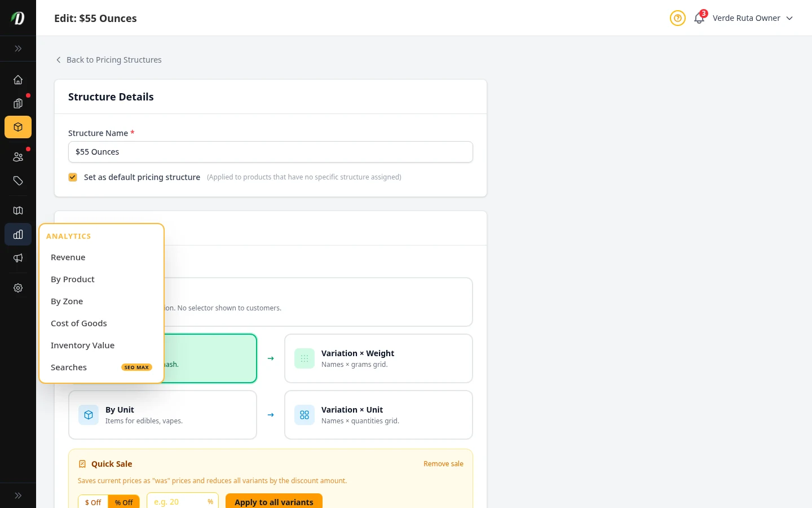Select the By Unit pricing mode card

[162, 415]
